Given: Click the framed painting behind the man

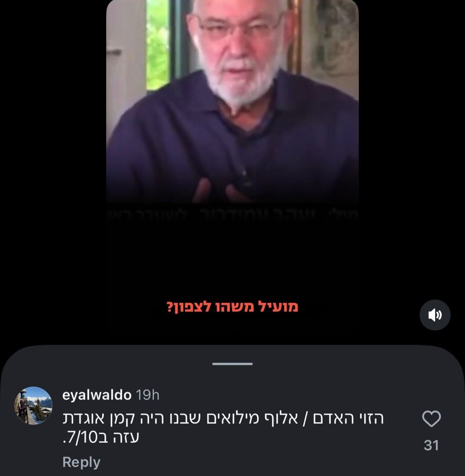Looking at the screenshot, I should point(329,46).
